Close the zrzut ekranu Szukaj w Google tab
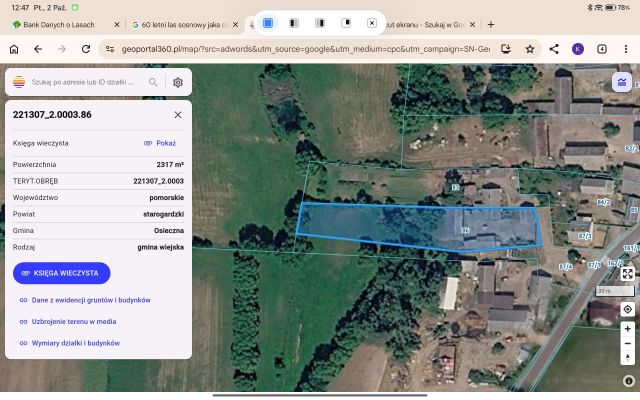 472,25
